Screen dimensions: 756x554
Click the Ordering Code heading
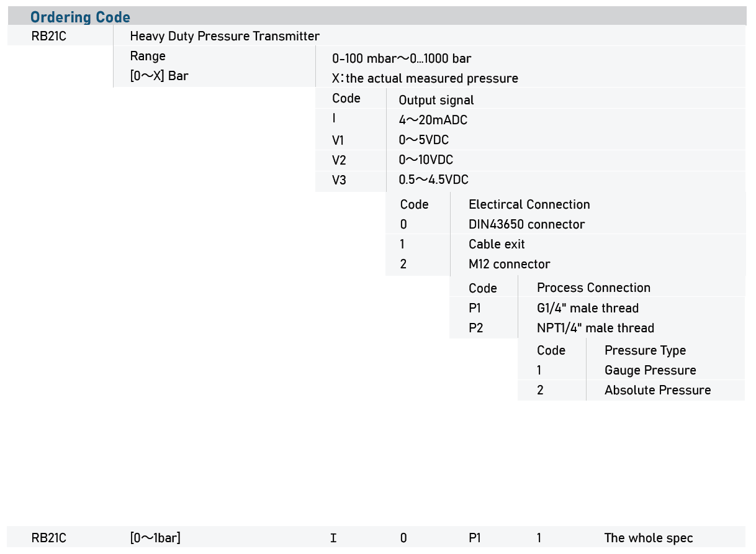80,17
